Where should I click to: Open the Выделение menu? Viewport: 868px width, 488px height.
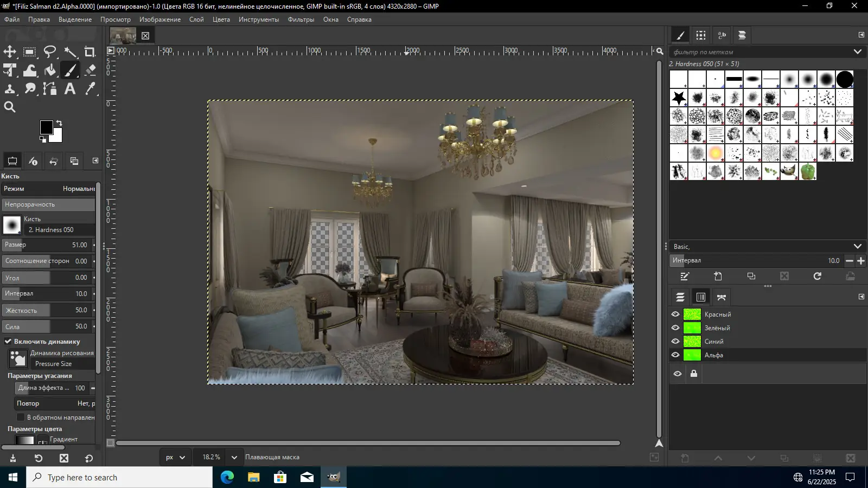coord(75,20)
